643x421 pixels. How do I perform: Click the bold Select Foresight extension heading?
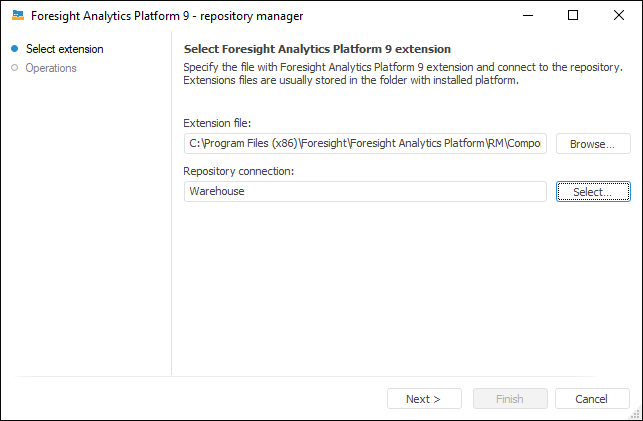click(318, 48)
